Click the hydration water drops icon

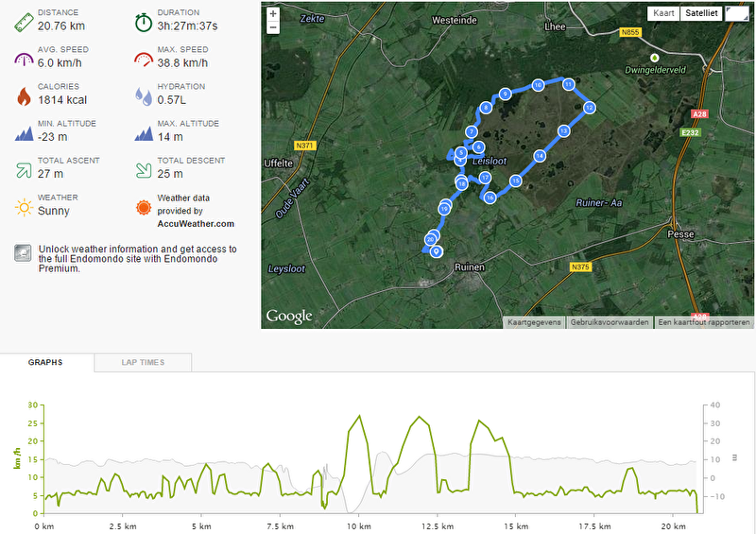[x=144, y=96]
